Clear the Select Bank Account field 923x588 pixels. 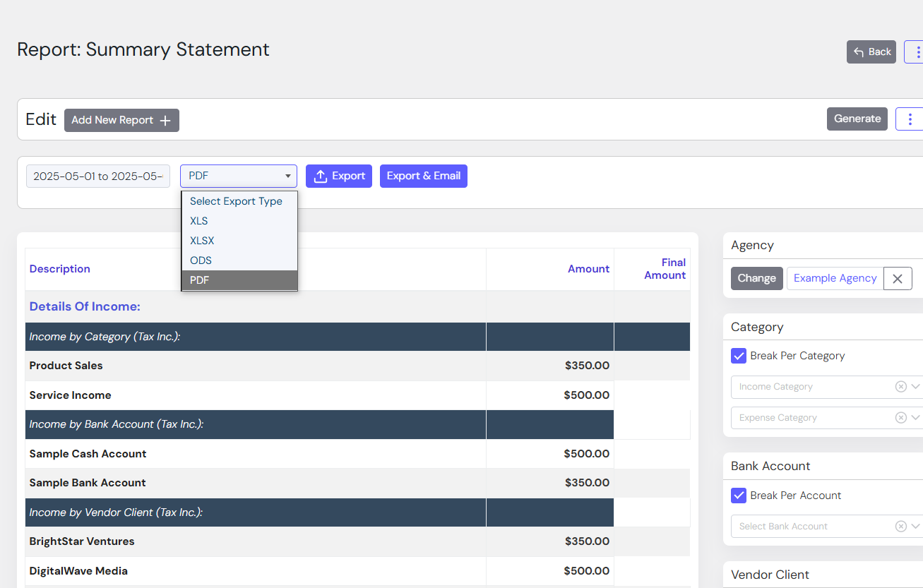tap(900, 527)
